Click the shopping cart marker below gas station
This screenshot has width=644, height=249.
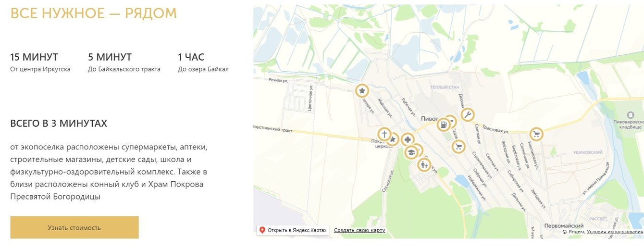[458, 146]
